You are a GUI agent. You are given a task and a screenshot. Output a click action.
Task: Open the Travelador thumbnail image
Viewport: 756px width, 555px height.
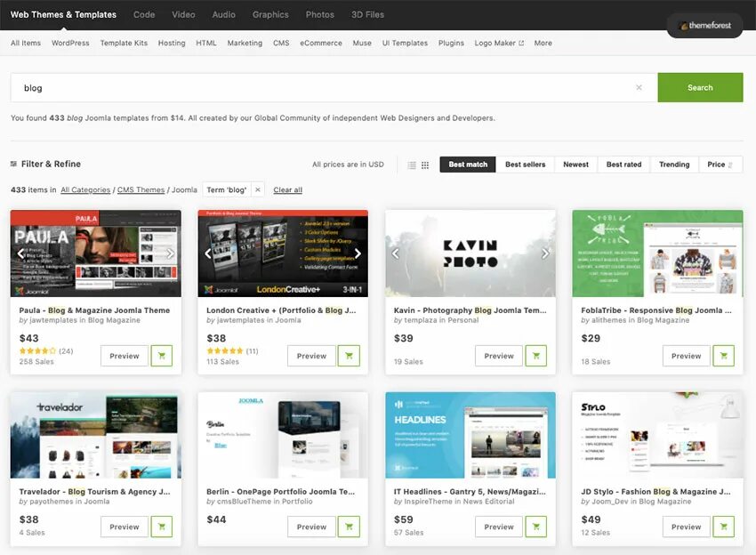(x=96, y=435)
